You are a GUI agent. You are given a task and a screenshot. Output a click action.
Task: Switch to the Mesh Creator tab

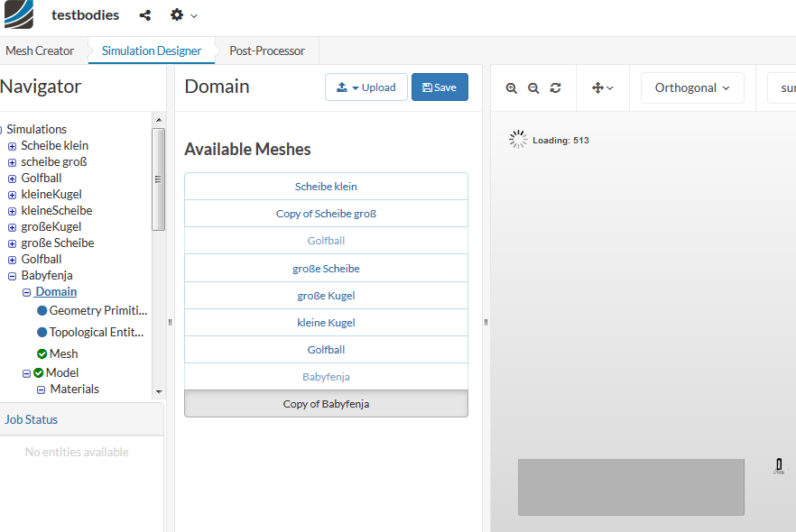40,50
